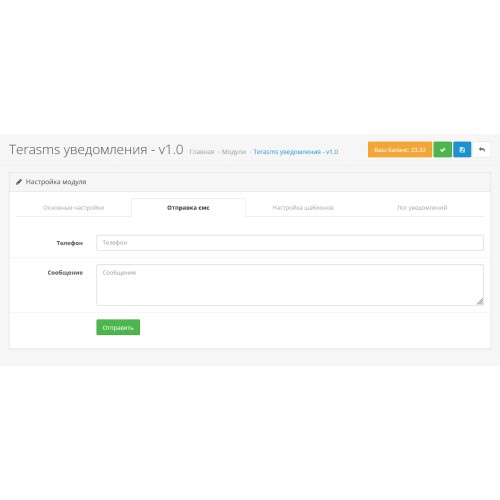The image size is (500, 500).
Task: Click the back arrow return button
Action: click(481, 150)
